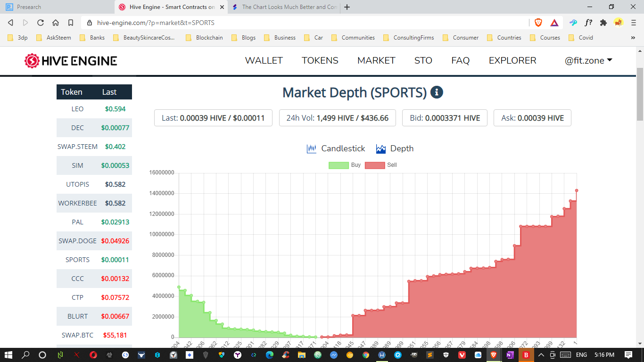This screenshot has height=362, width=644.
Task: Switch to the Presearch browser tab
Action: (57, 7)
